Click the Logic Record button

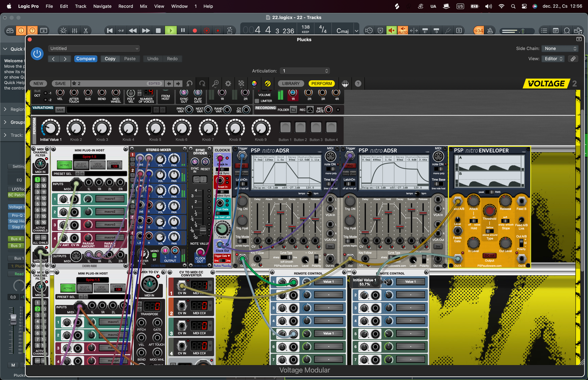coord(194,30)
